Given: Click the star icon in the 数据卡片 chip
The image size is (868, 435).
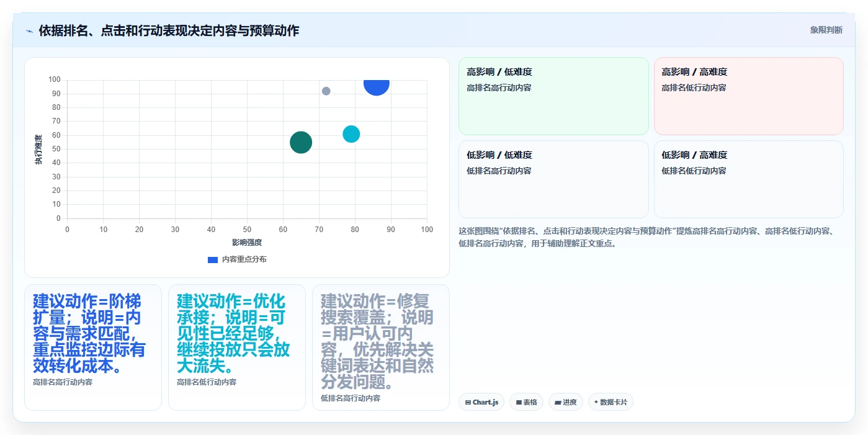Looking at the screenshot, I should click(596, 402).
